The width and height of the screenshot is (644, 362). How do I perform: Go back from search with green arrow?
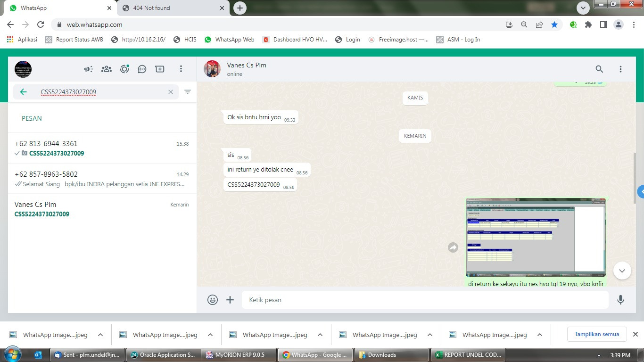pyautogui.click(x=23, y=92)
